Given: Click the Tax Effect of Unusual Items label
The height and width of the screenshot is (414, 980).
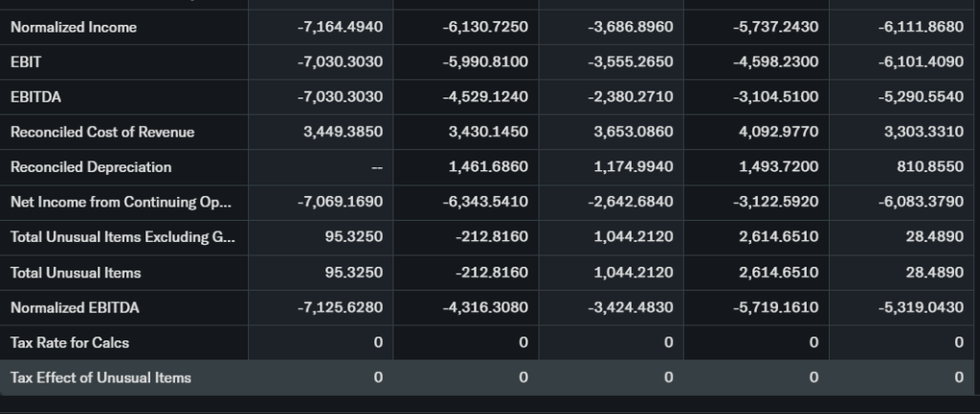Looking at the screenshot, I should tap(100, 378).
